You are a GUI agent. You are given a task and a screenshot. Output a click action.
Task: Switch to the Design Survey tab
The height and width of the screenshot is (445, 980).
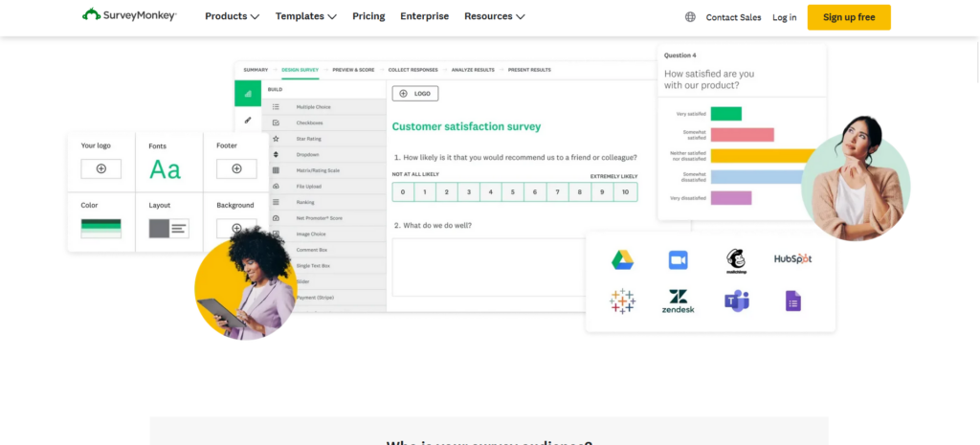(300, 70)
